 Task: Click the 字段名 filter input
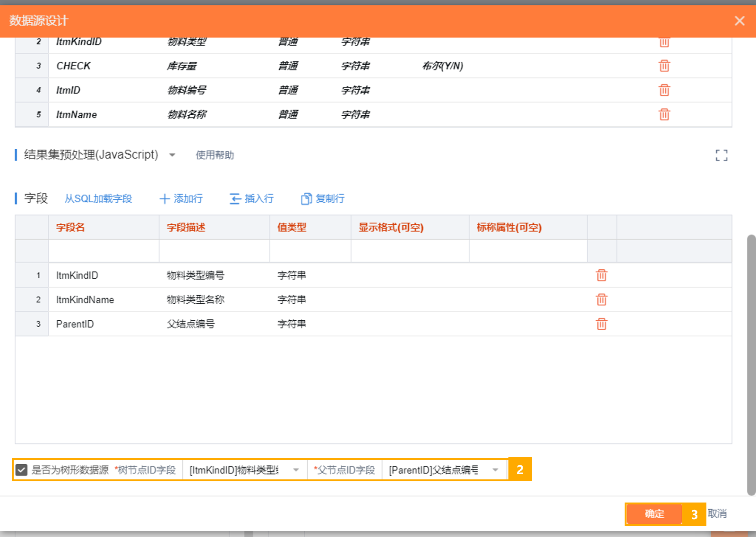coord(103,251)
